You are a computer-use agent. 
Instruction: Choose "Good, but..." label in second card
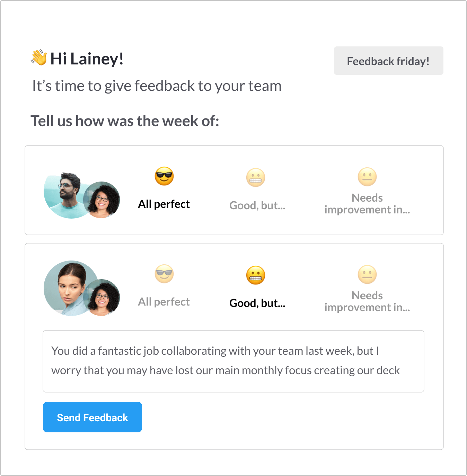click(257, 303)
